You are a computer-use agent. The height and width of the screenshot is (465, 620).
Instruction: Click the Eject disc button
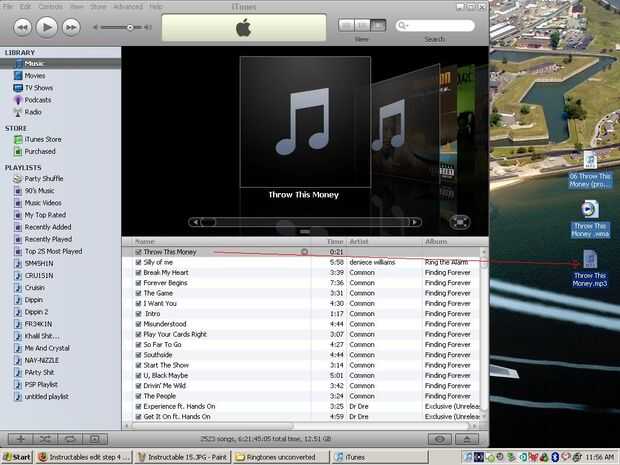[x=467, y=439]
